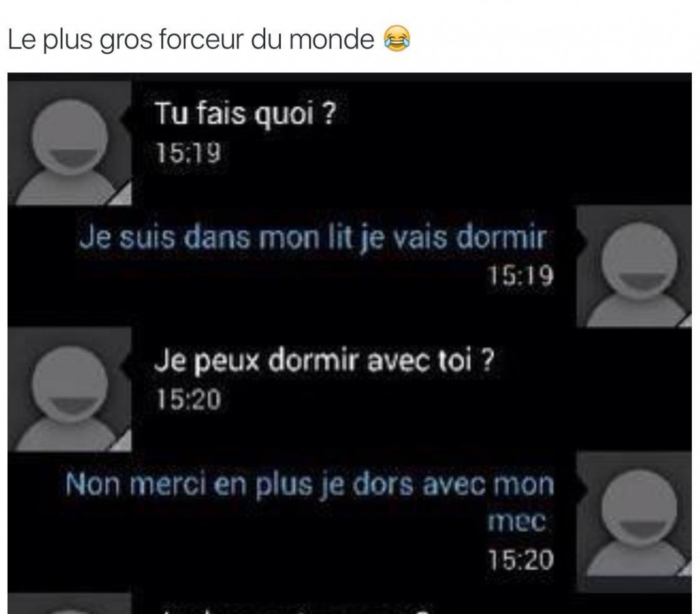Click the 15:19 timestamp under the bed reply
This screenshot has width=700, height=614.
click(x=520, y=276)
